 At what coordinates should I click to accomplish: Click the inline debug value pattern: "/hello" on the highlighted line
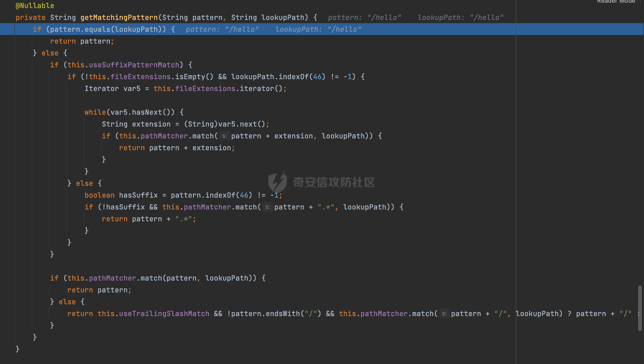pos(222,29)
